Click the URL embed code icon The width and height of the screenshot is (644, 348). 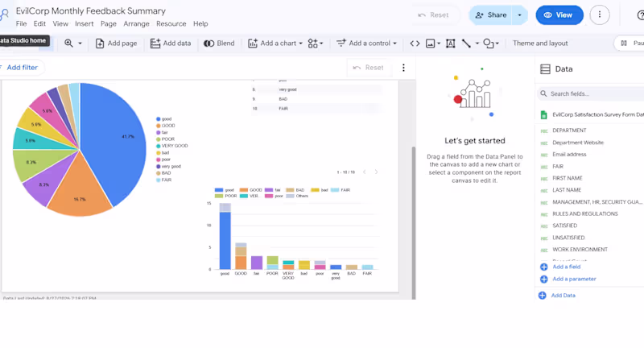click(x=415, y=43)
